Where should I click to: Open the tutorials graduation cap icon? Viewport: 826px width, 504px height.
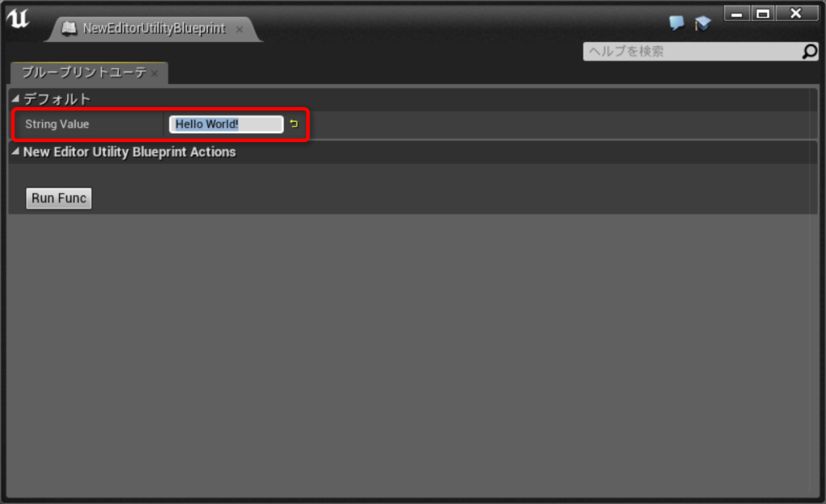click(x=703, y=23)
